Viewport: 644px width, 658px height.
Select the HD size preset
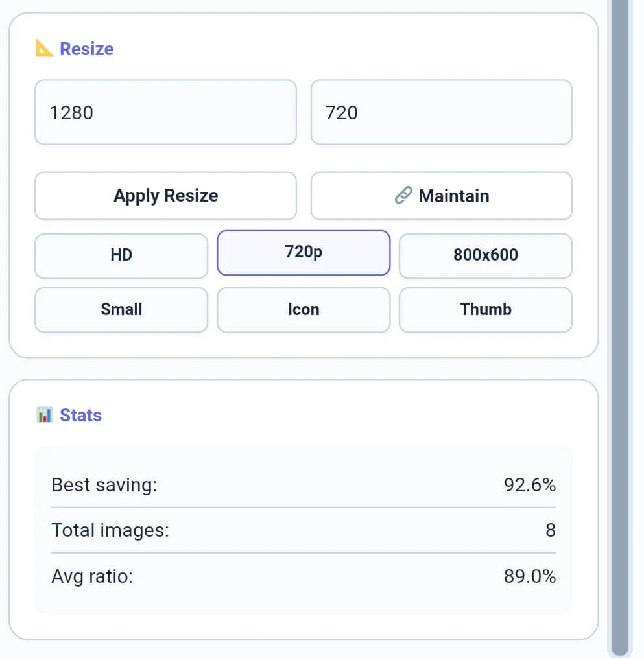(x=121, y=255)
